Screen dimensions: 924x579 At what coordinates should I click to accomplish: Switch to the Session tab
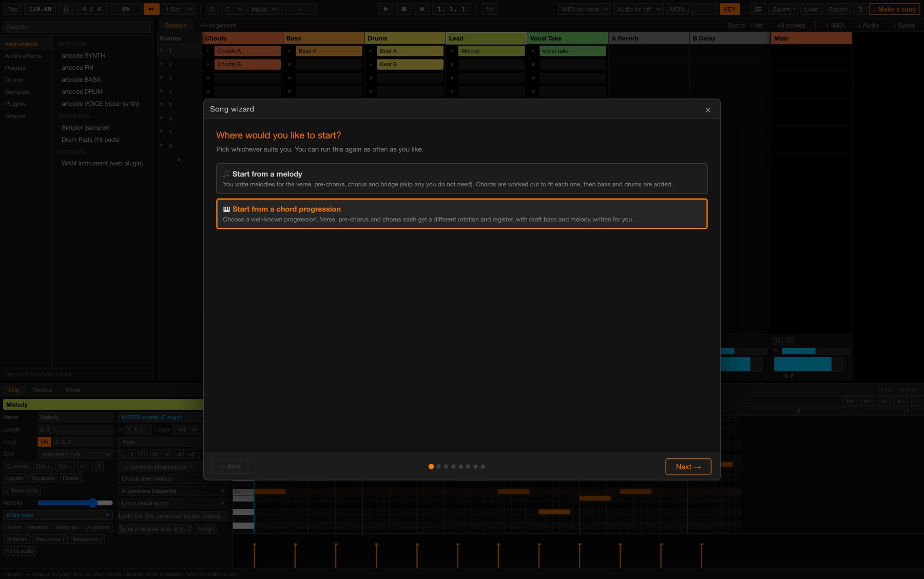176,25
